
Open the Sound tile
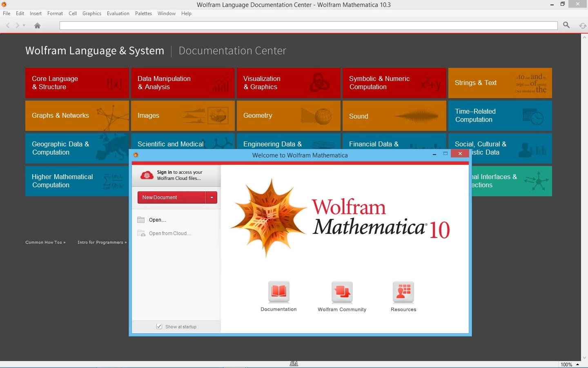coord(394,116)
